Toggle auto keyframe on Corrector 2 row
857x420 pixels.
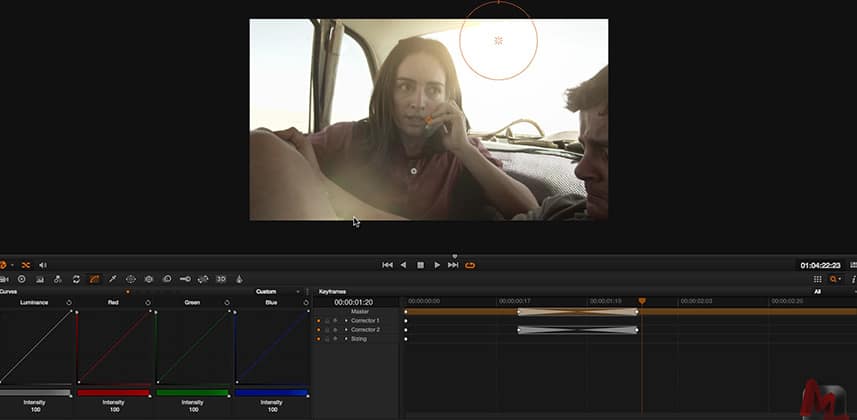click(336, 330)
